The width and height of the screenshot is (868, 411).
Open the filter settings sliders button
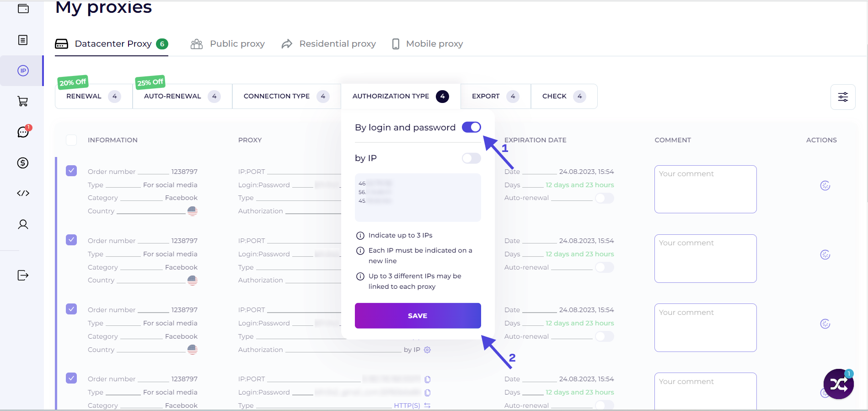[843, 97]
